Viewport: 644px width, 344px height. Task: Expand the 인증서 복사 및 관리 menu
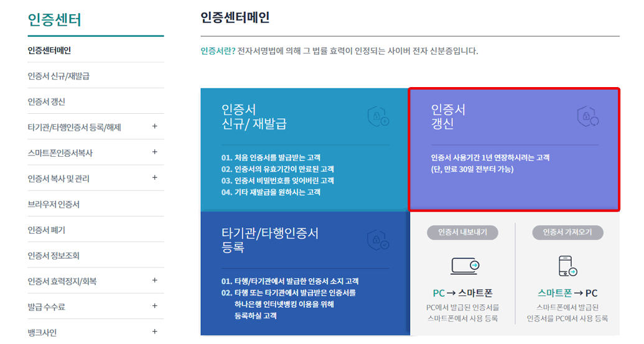[x=154, y=178]
